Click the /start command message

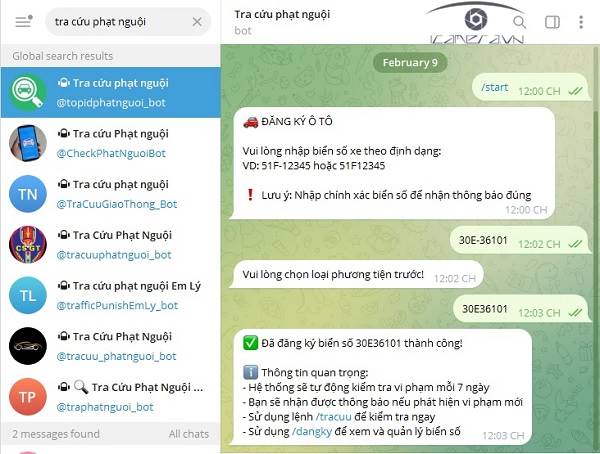495,87
